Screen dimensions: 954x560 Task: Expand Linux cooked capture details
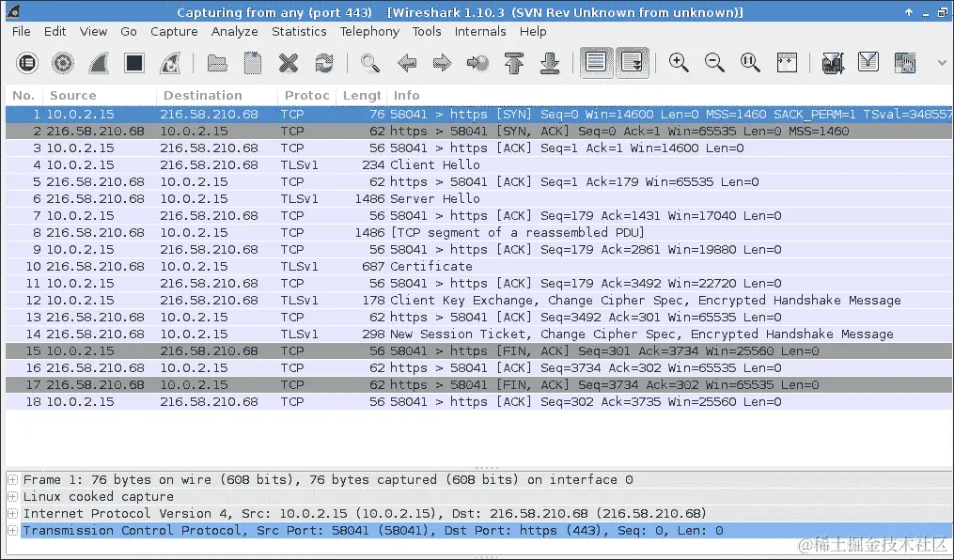(x=12, y=497)
